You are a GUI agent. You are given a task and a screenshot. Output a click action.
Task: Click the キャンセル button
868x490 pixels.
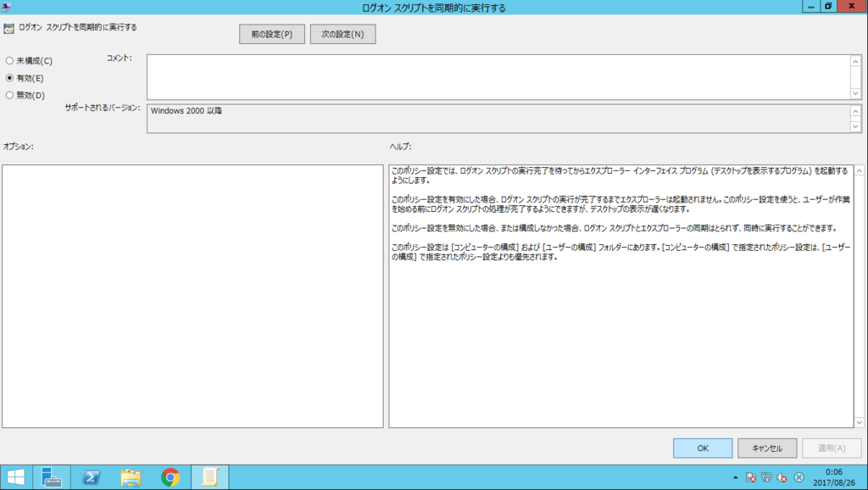pos(767,448)
